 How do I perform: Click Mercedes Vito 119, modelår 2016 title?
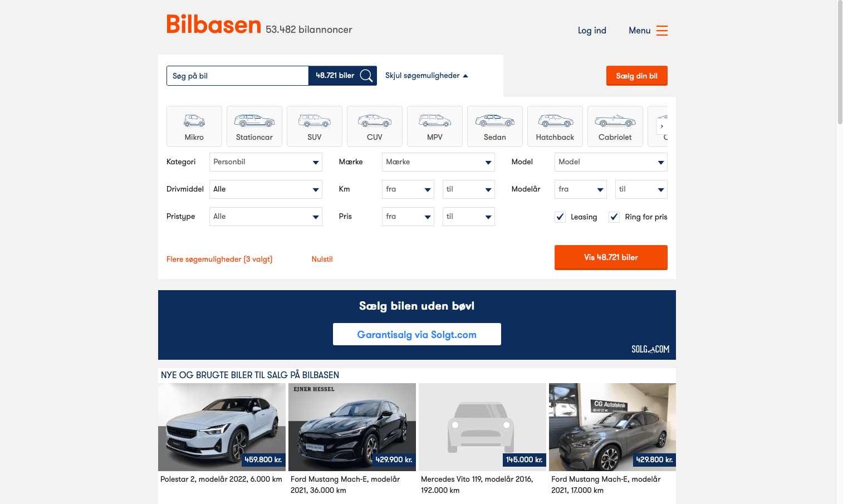point(477,485)
